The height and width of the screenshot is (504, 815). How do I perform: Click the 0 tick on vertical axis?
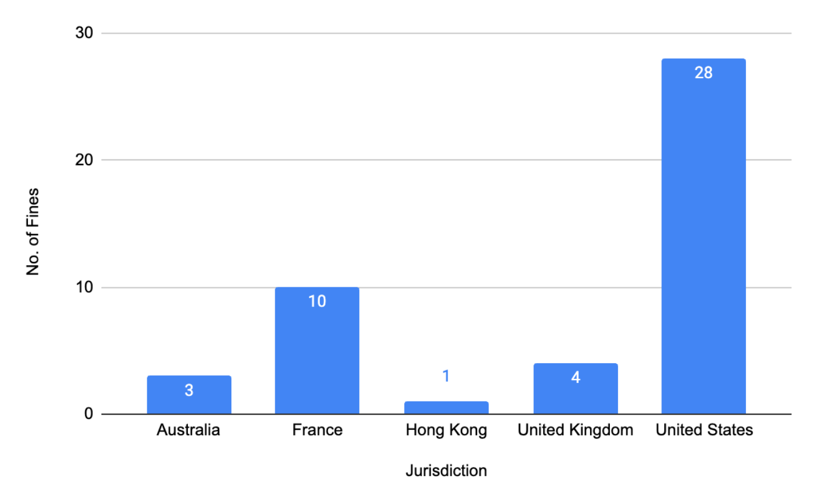tap(89, 414)
